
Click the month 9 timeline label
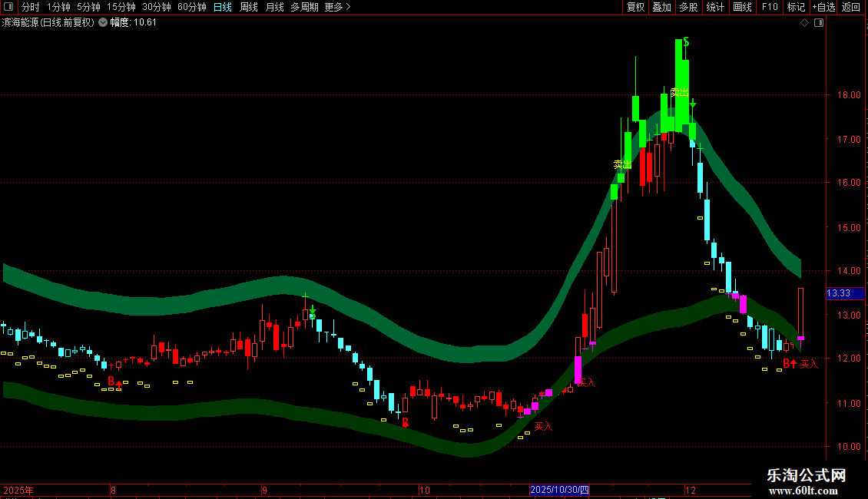(264, 490)
